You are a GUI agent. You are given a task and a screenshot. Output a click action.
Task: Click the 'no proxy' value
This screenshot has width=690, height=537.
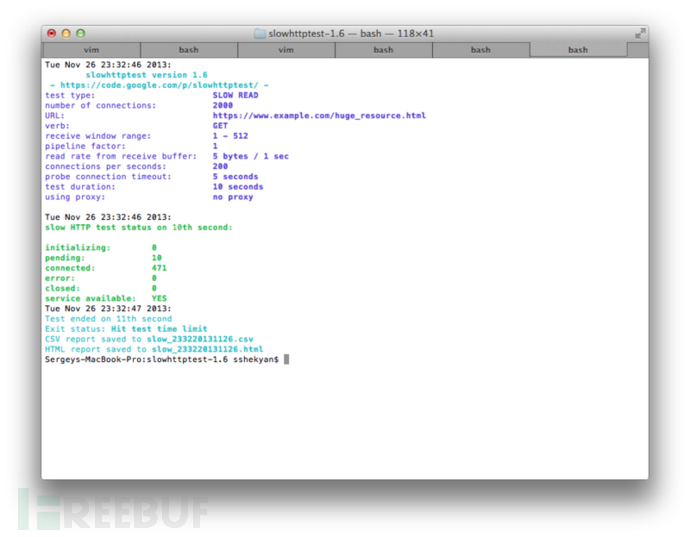tap(233, 197)
